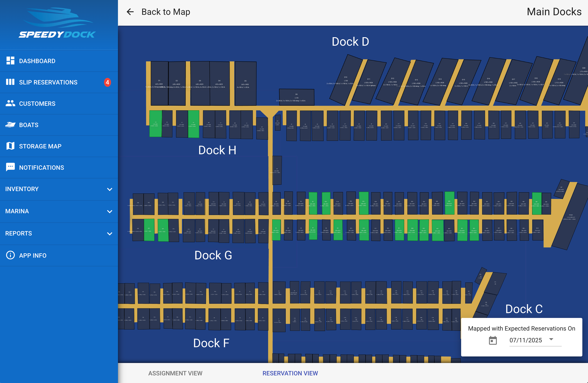Click the Boats speedboat icon
Screen dimensions: 588x383
[10, 125]
